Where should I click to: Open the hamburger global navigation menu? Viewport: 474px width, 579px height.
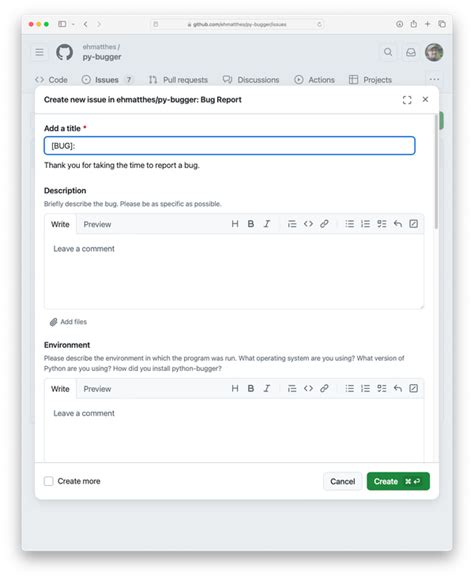pyautogui.click(x=40, y=52)
